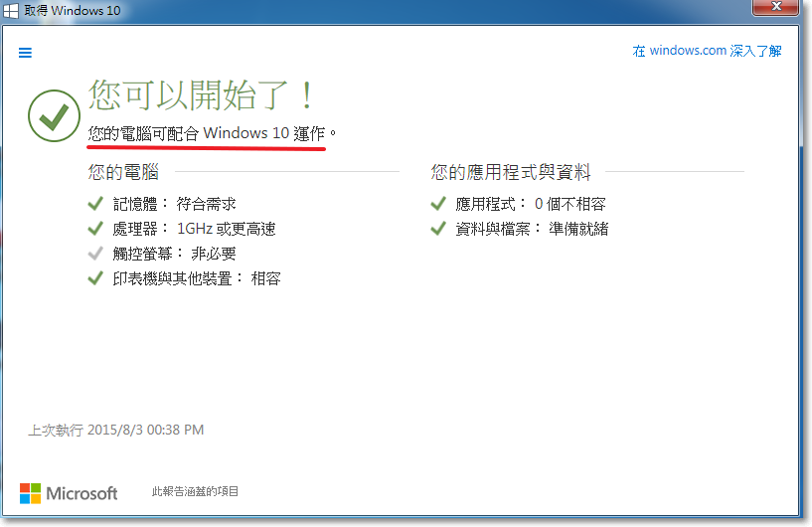Click the checkmark beside 資料與檔案

(x=438, y=229)
